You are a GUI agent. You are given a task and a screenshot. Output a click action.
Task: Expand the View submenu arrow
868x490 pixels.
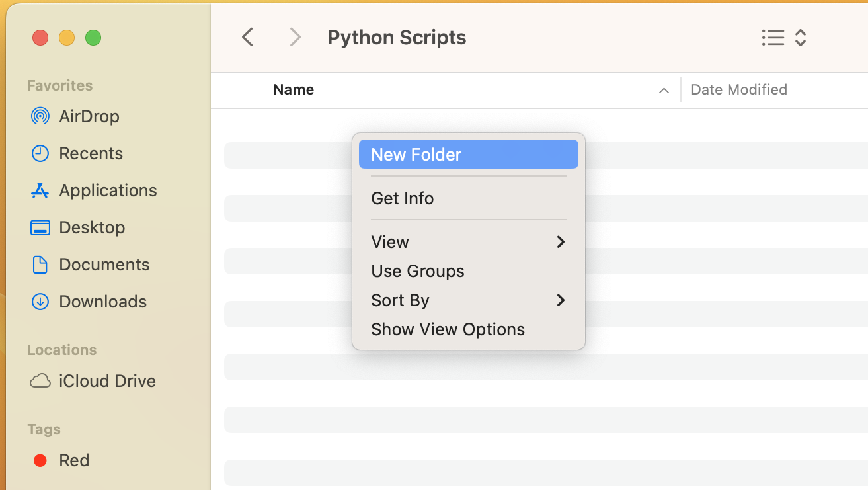point(561,242)
